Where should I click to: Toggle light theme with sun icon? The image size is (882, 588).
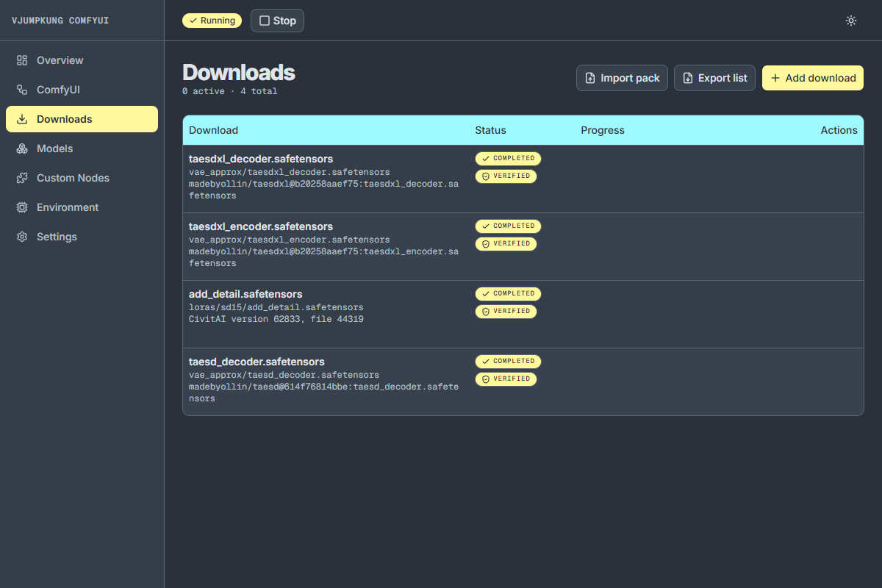coord(851,21)
